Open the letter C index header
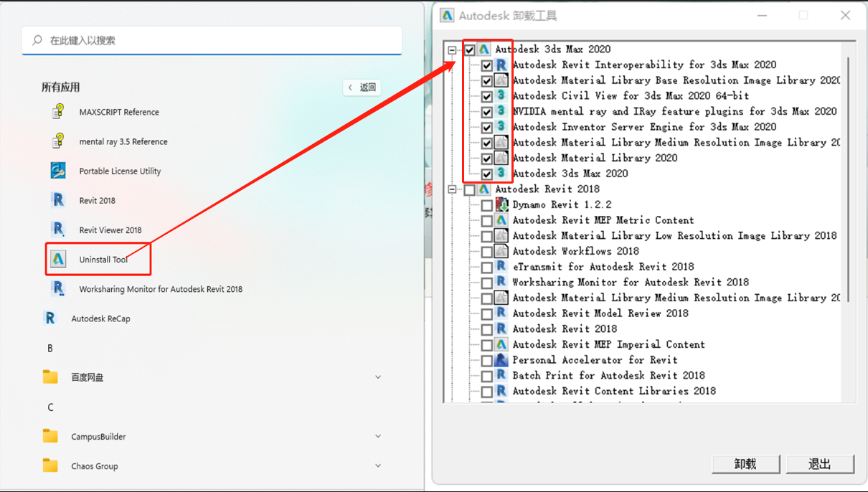Image resolution: width=868 pixels, height=492 pixels. [50, 407]
